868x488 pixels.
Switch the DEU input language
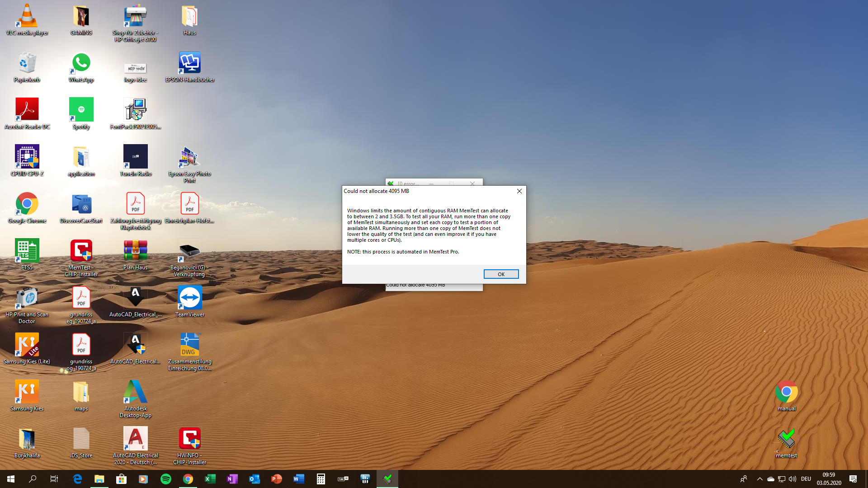click(806, 479)
